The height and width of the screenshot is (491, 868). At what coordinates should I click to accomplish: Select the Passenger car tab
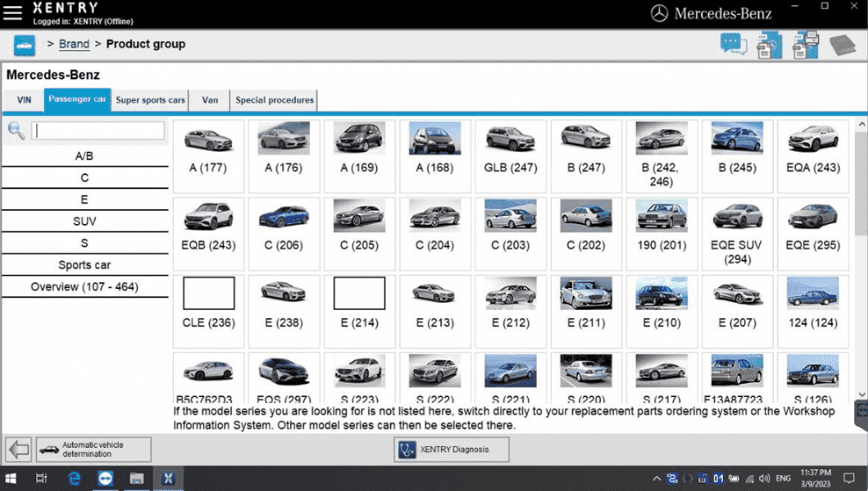click(x=77, y=100)
